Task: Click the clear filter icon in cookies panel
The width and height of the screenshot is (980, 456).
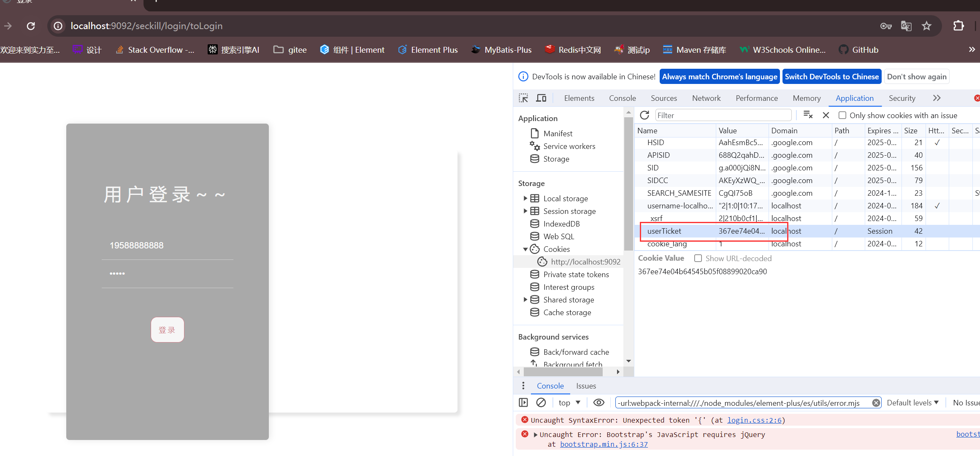Action: coord(808,115)
